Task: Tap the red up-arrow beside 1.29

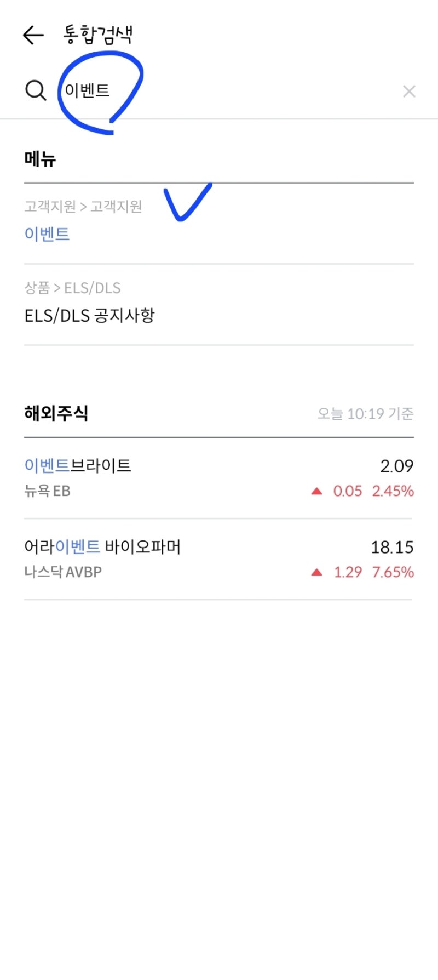Action: tap(316, 572)
